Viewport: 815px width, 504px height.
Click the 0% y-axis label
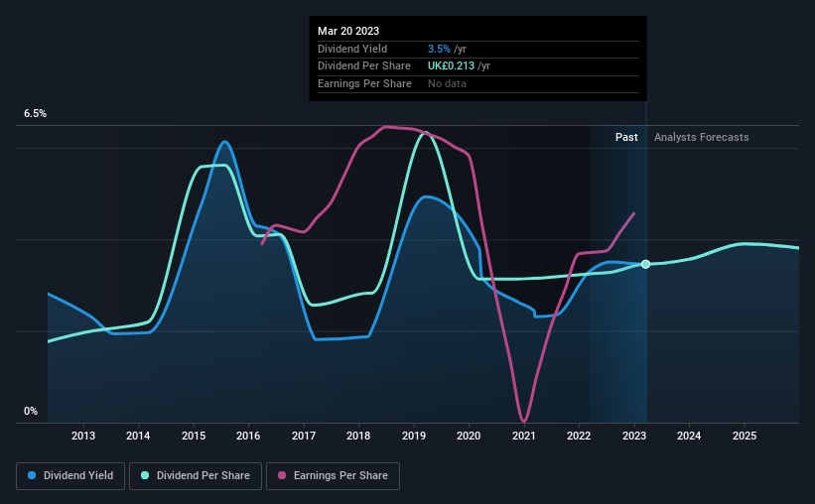[31, 411]
